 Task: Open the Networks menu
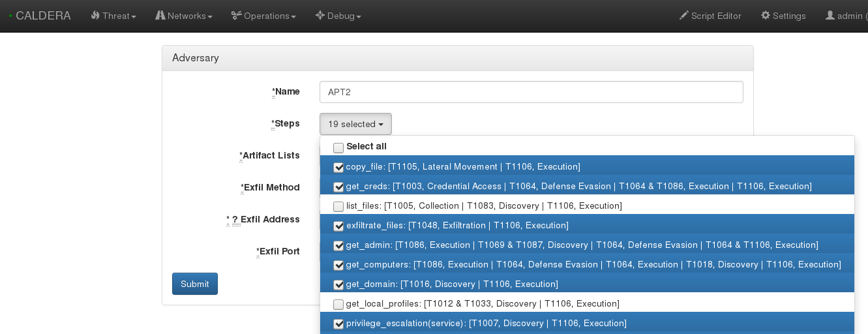[184, 16]
